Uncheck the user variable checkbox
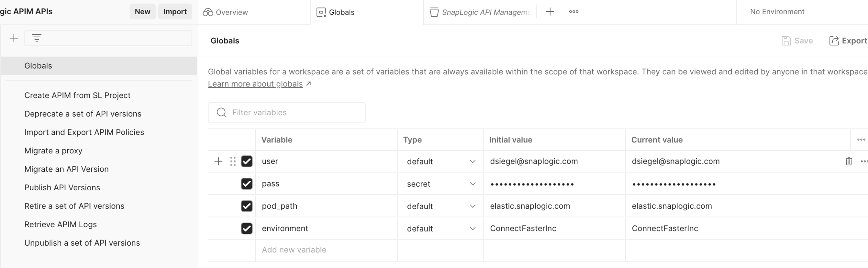 tap(246, 161)
